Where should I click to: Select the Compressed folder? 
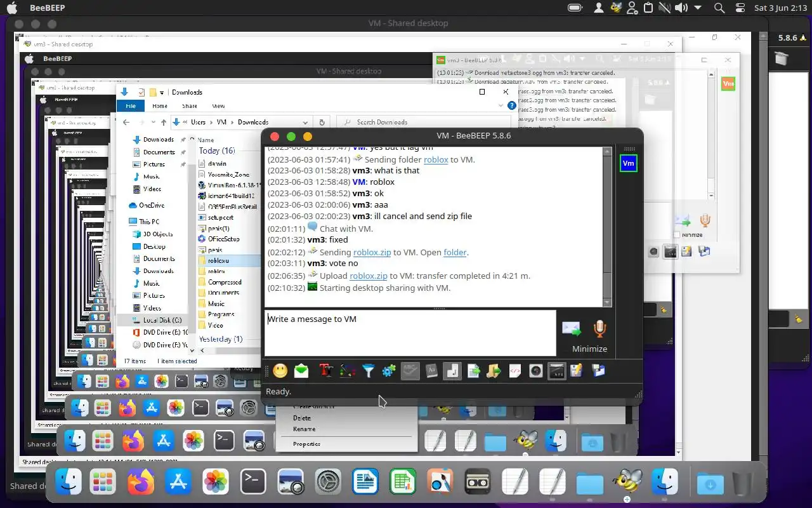pyautogui.click(x=225, y=282)
